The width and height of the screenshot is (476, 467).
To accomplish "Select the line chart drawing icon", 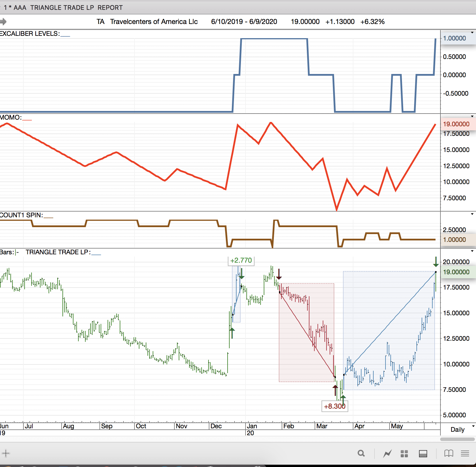I will coord(387,453).
